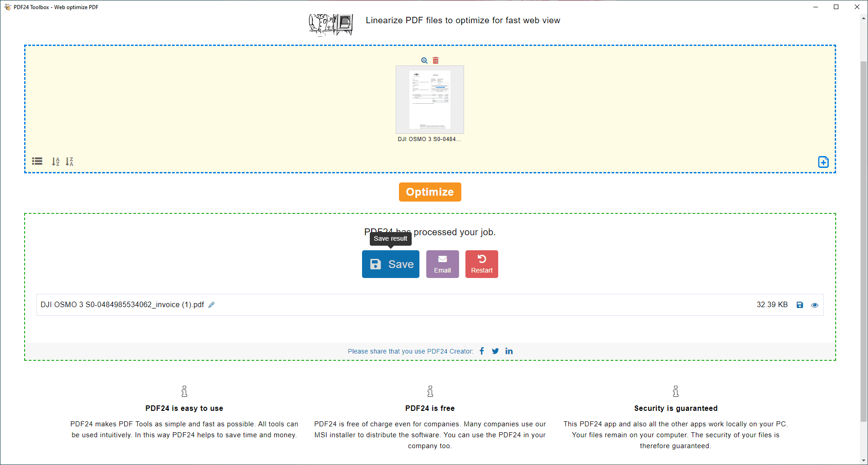Save the 32.39 KB result via disk icon
The width and height of the screenshot is (868, 465).
(x=800, y=305)
